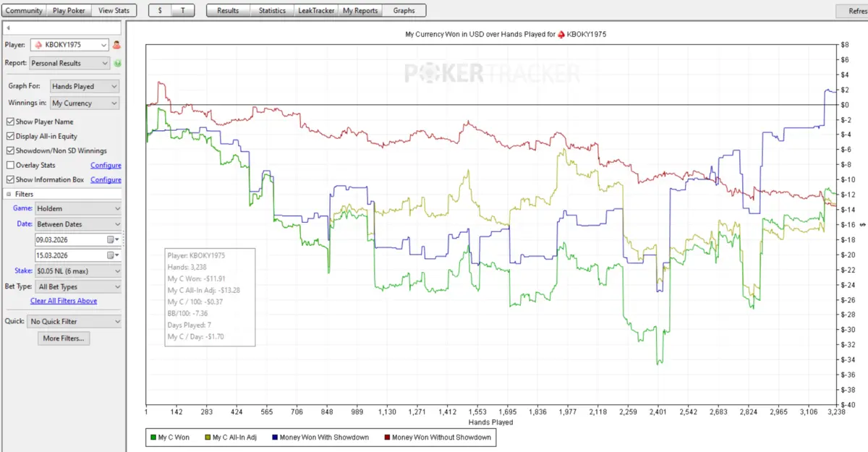Open calendar picker for 09.03.2026 start date

[112, 239]
